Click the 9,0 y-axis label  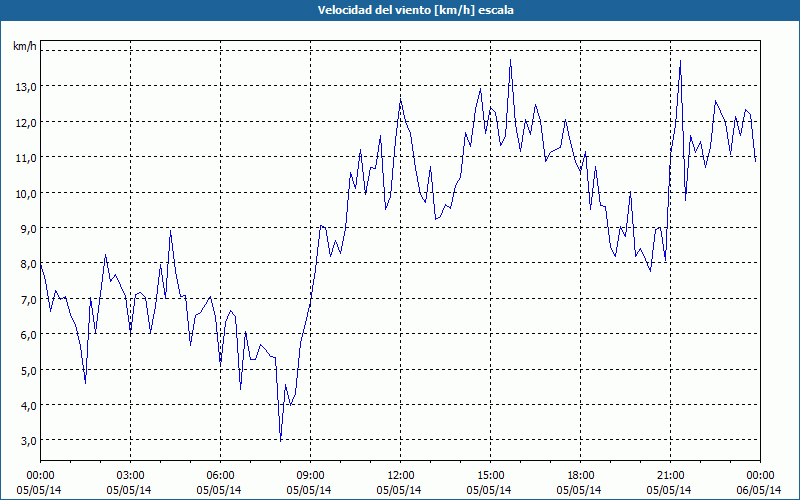coord(28,229)
